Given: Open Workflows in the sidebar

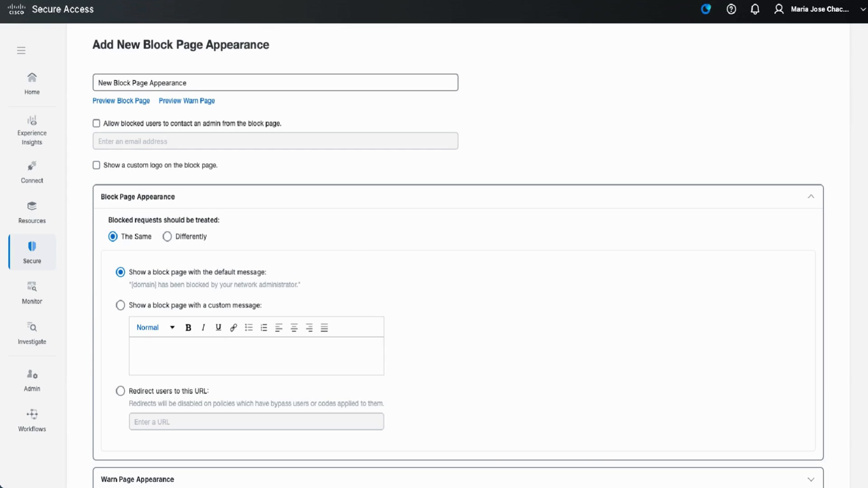Looking at the screenshot, I should click(32, 421).
